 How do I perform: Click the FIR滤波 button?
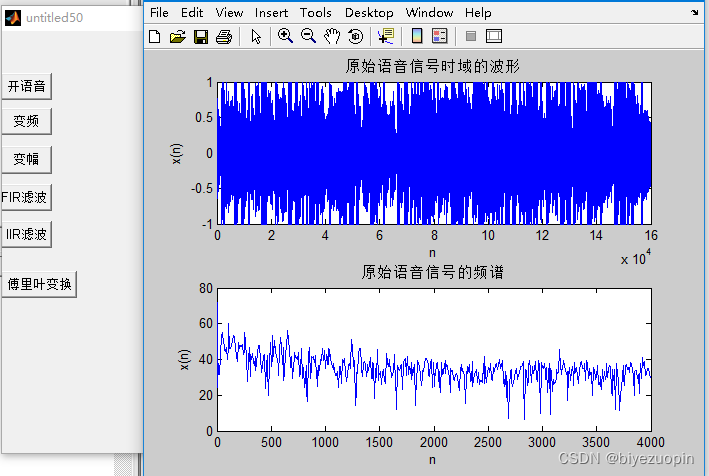pos(27,197)
